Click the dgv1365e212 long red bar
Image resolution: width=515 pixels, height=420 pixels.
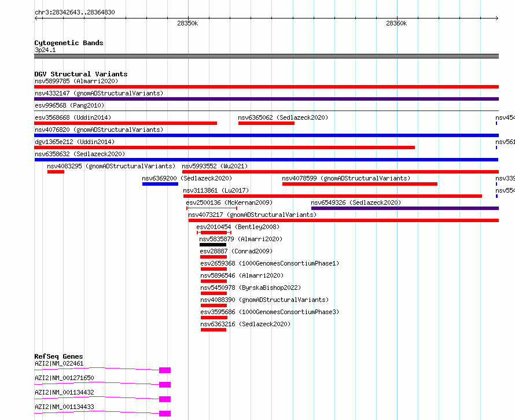(225, 148)
